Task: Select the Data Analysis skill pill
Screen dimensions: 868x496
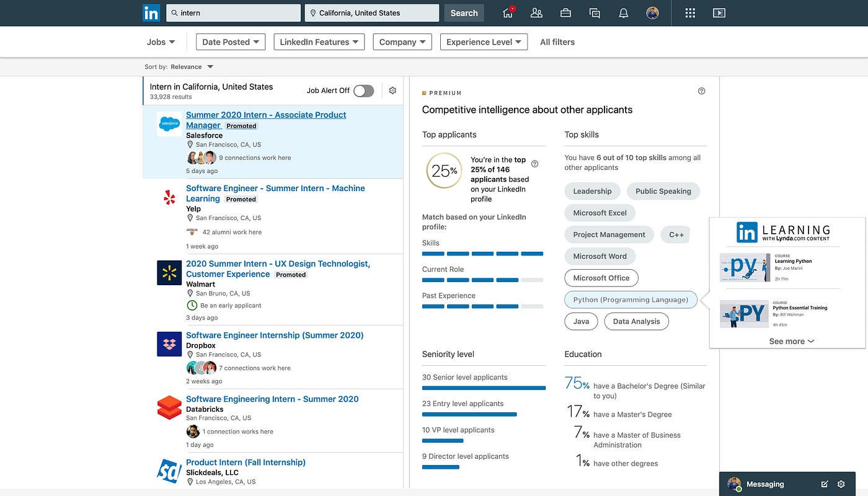Action: point(637,321)
